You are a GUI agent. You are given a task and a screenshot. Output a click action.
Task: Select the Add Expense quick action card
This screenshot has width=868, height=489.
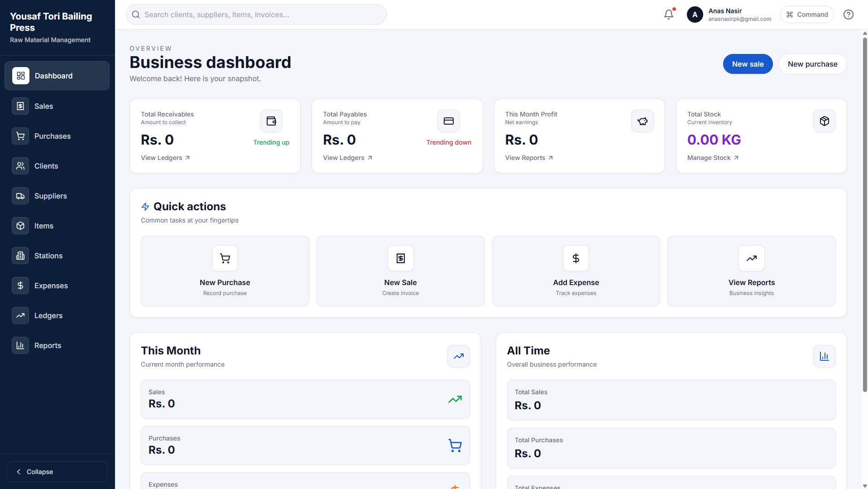tap(575, 271)
